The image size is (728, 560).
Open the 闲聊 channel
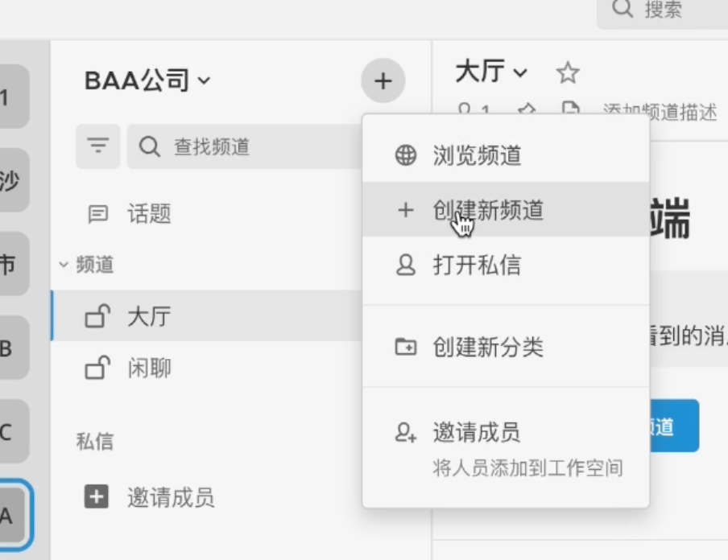pos(150,369)
